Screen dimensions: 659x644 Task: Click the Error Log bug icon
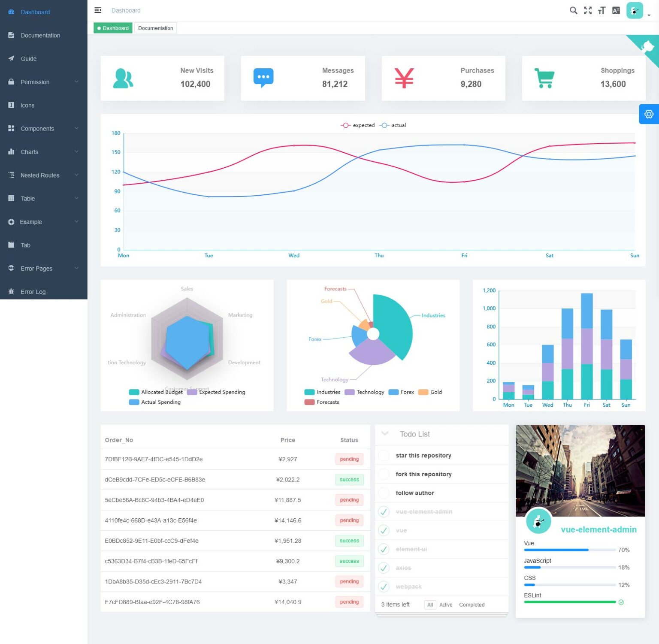pyautogui.click(x=11, y=291)
